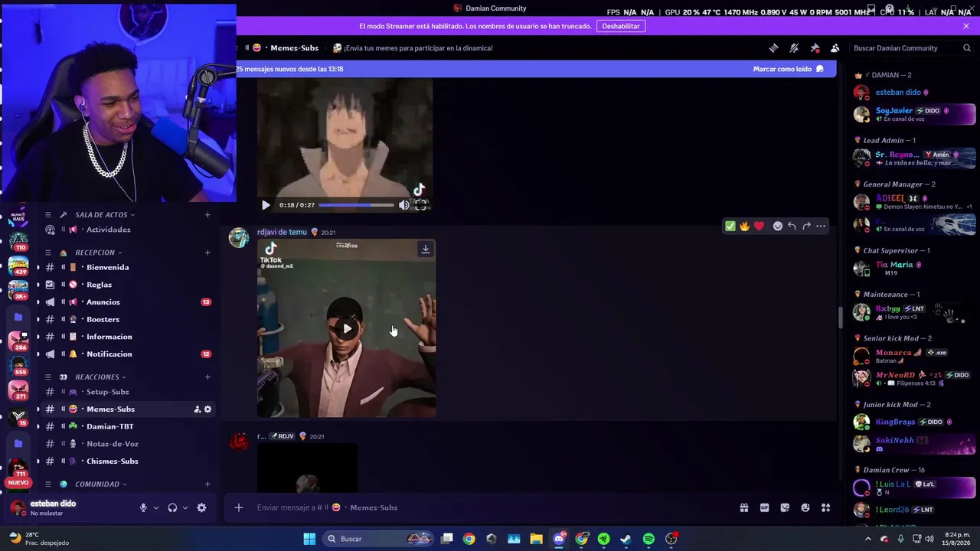Add red heart reaction
Screen dimensions: 980x551
pos(759,226)
